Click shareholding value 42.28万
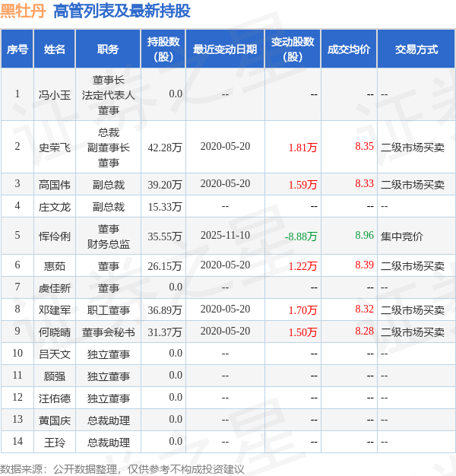The width and height of the screenshot is (456, 476). (165, 148)
